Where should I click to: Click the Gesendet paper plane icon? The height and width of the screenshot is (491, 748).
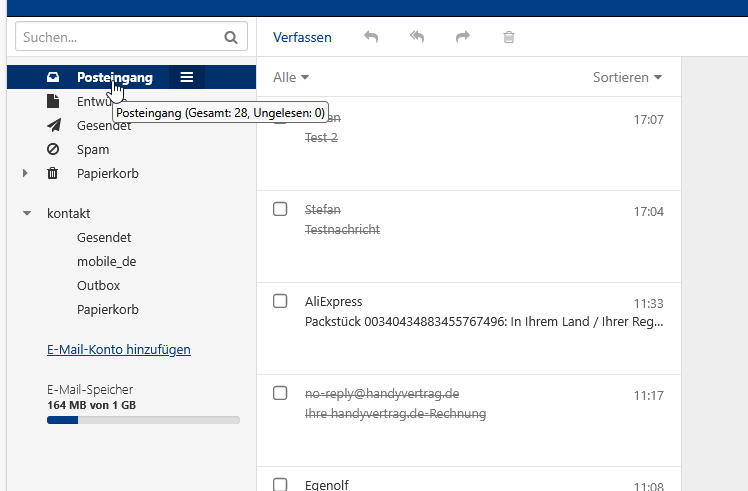pyautogui.click(x=53, y=125)
